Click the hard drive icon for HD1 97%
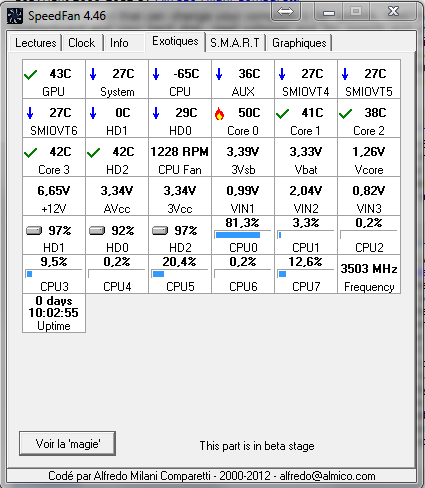 point(34,231)
